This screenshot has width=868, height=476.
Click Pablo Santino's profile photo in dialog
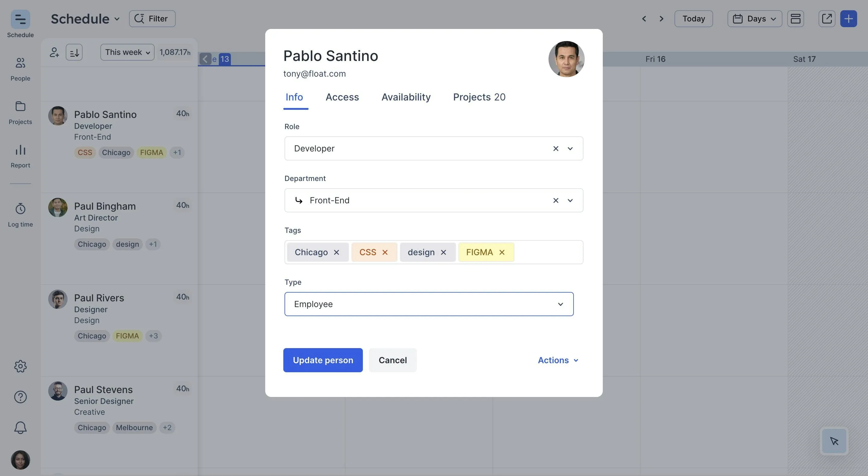pos(566,59)
